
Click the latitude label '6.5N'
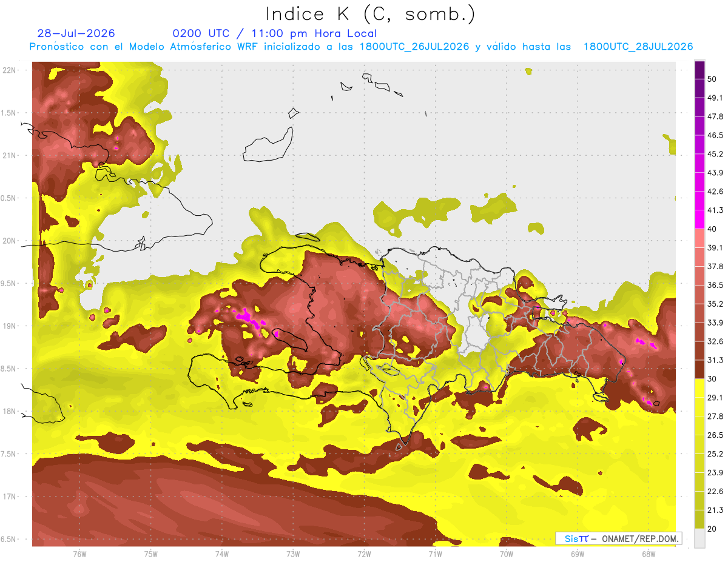(9, 539)
